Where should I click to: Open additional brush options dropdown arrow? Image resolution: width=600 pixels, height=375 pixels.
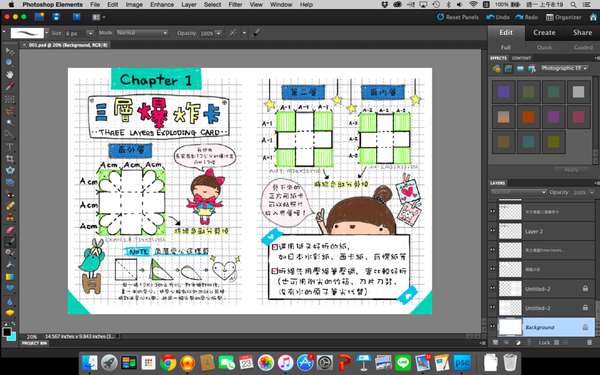pos(244,33)
